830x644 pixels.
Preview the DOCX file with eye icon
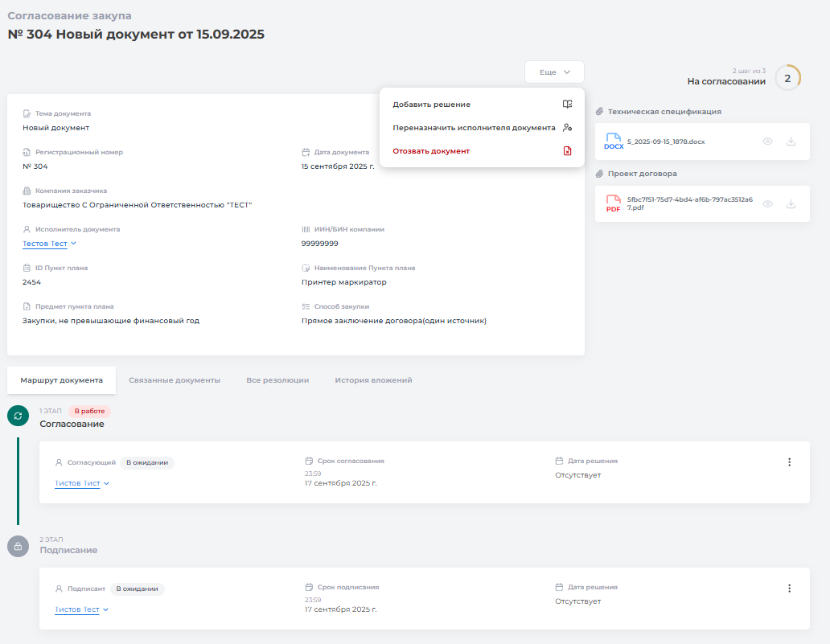click(x=767, y=142)
